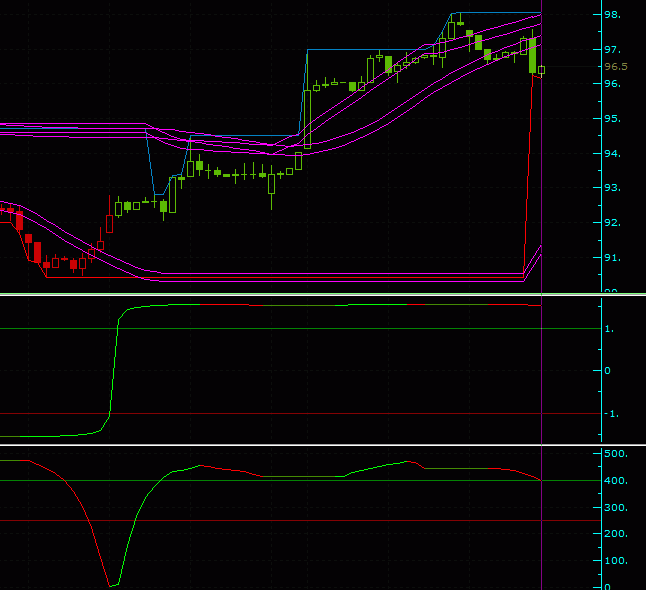Screen dimensions: 646x590
Task: Select the last candlestick at the cursor line
Action: coord(541,70)
